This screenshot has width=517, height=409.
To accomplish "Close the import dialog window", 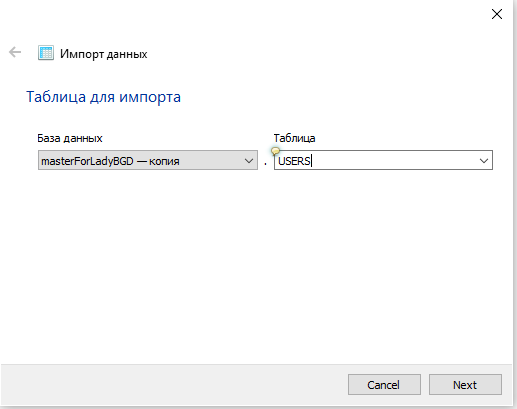I will [x=497, y=14].
